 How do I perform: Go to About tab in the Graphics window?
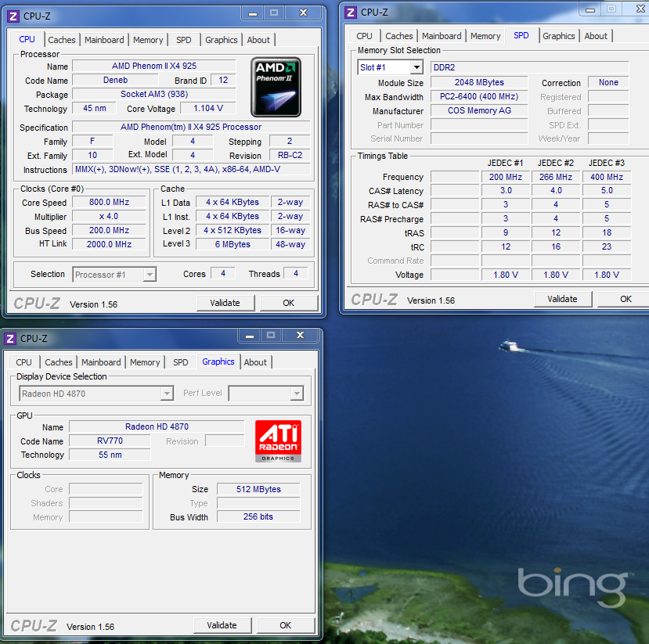[x=255, y=362]
